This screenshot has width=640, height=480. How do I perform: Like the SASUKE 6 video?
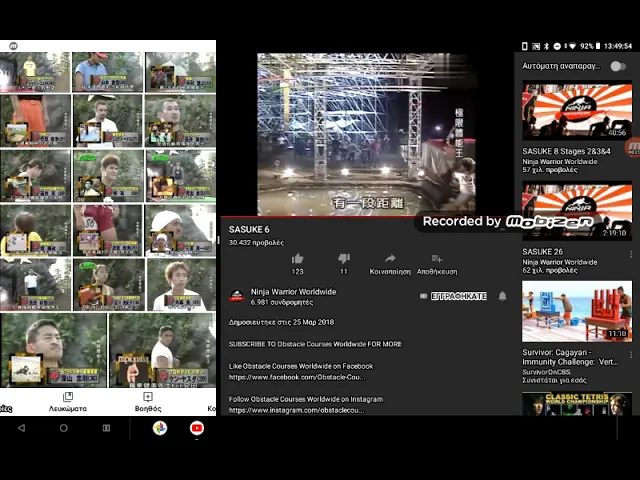point(298,258)
